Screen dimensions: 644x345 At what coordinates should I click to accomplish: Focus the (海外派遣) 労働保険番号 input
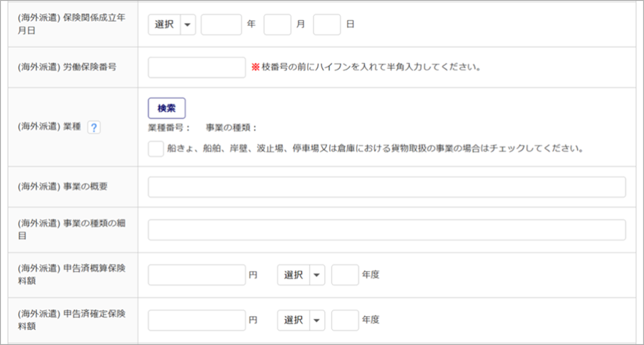pos(197,67)
